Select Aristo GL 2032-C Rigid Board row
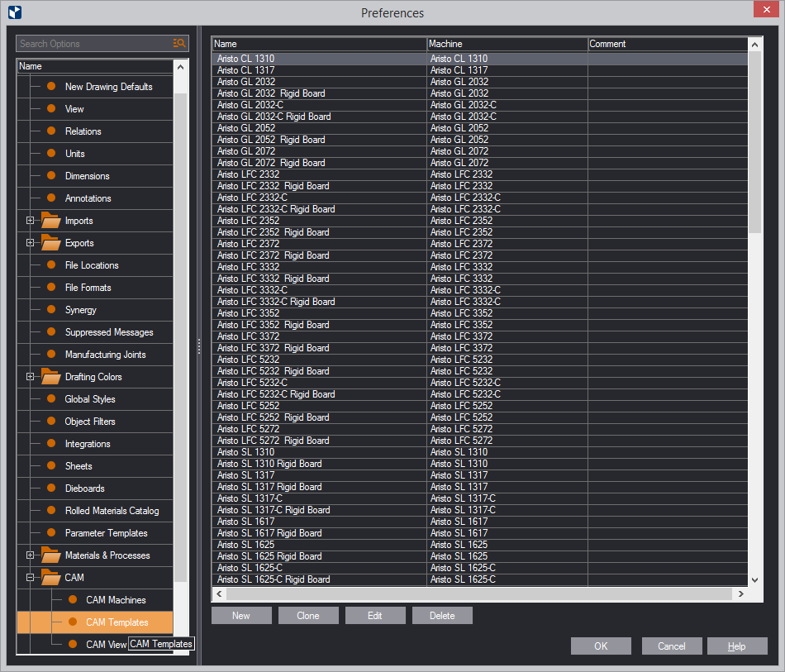 tap(479, 117)
